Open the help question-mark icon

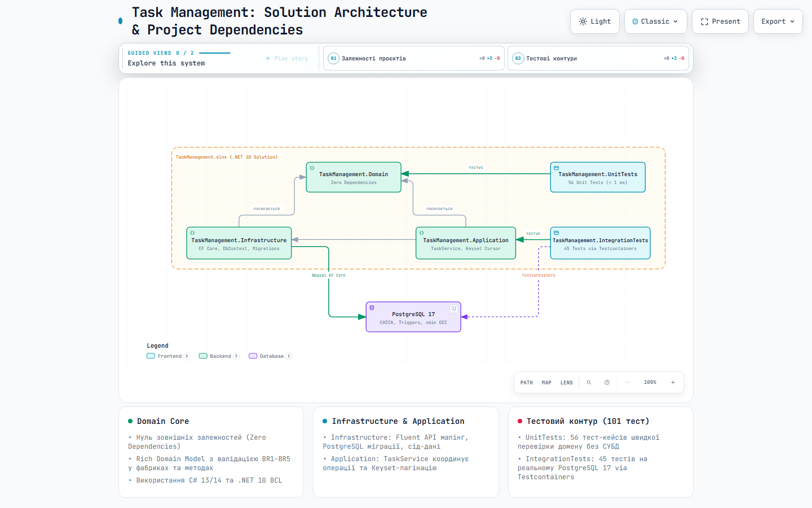[x=607, y=382]
